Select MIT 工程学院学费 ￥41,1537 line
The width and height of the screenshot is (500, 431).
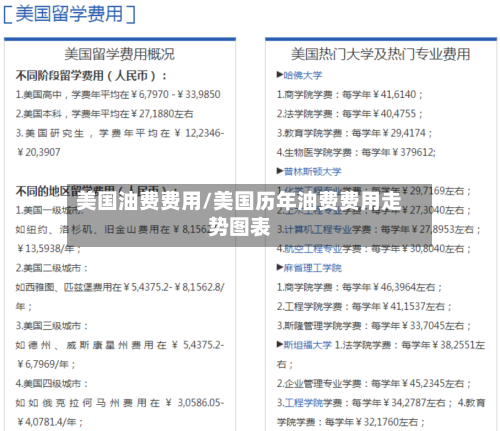click(x=364, y=306)
